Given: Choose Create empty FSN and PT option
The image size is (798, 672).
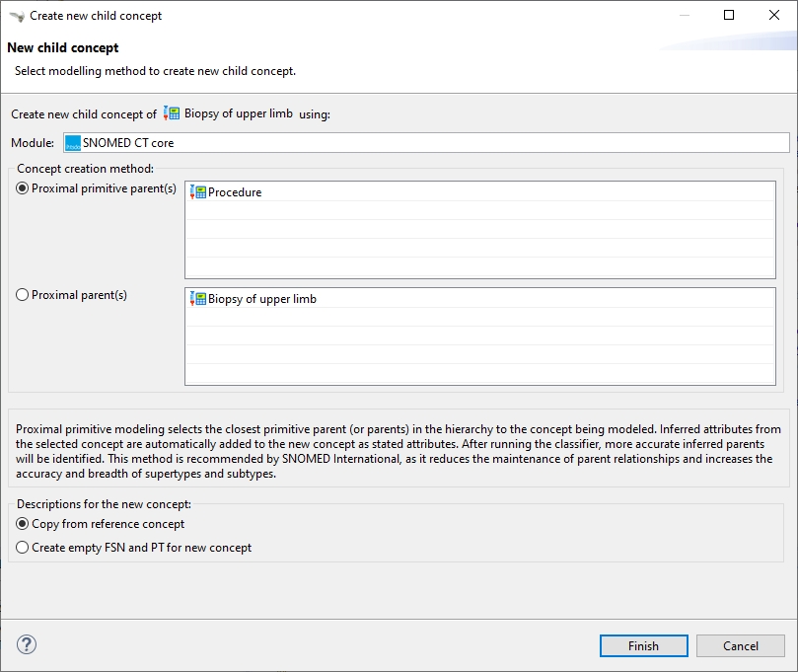Looking at the screenshot, I should tap(23, 548).
